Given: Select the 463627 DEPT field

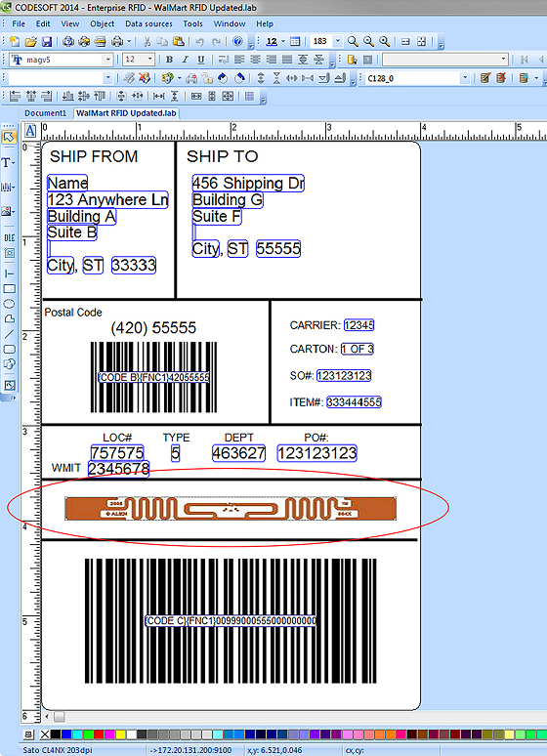Looking at the screenshot, I should click(238, 453).
